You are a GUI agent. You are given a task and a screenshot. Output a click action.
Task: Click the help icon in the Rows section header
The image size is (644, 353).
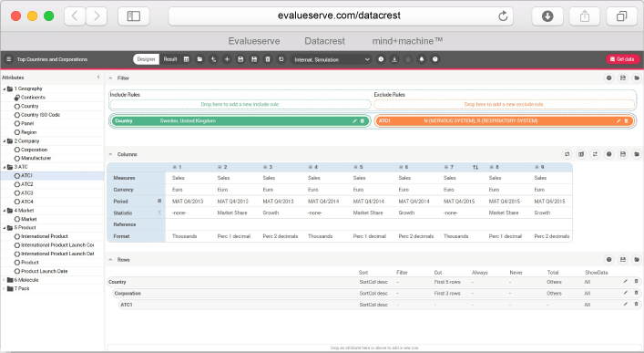(609, 260)
